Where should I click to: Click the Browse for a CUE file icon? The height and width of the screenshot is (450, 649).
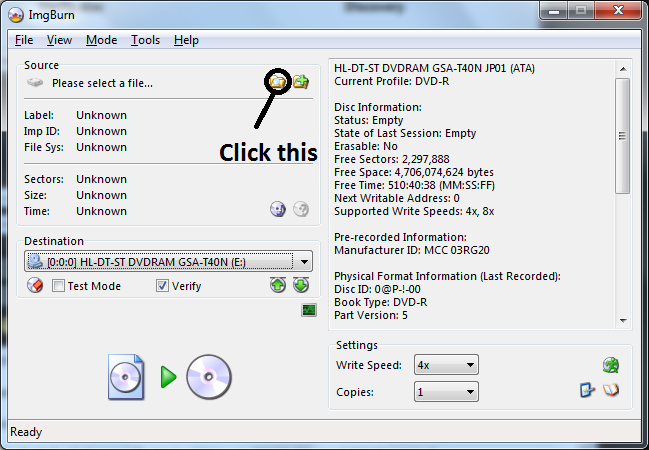301,82
